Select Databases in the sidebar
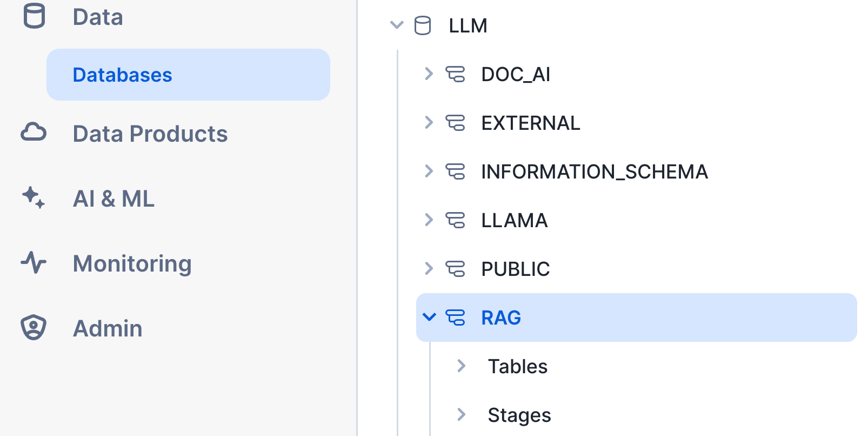868x436 pixels. point(188,75)
